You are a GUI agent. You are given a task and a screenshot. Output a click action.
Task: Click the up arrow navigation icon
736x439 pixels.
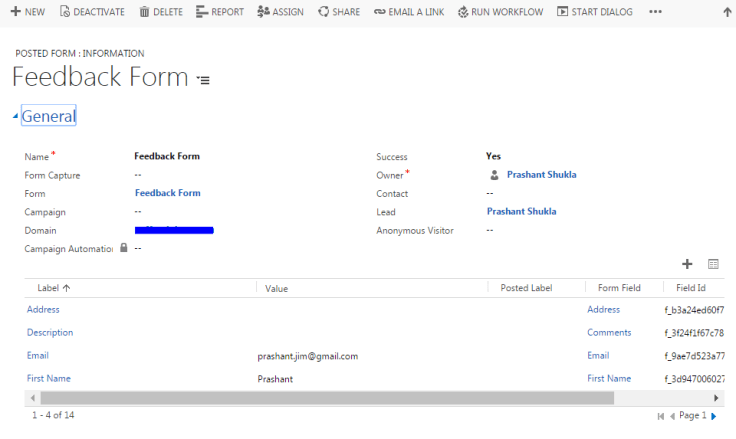click(x=727, y=12)
